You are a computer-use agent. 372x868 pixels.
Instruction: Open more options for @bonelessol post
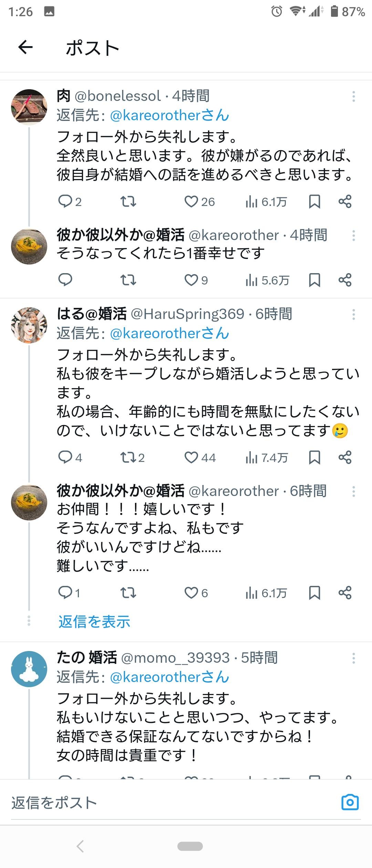[x=353, y=96]
